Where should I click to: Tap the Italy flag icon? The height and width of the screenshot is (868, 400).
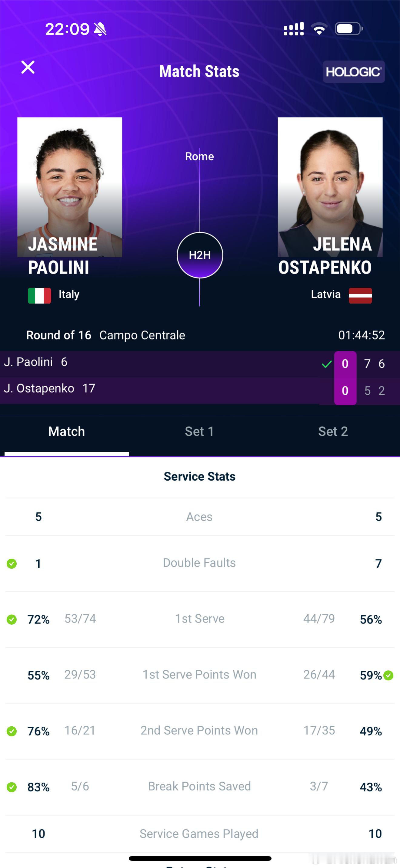pos(39,295)
